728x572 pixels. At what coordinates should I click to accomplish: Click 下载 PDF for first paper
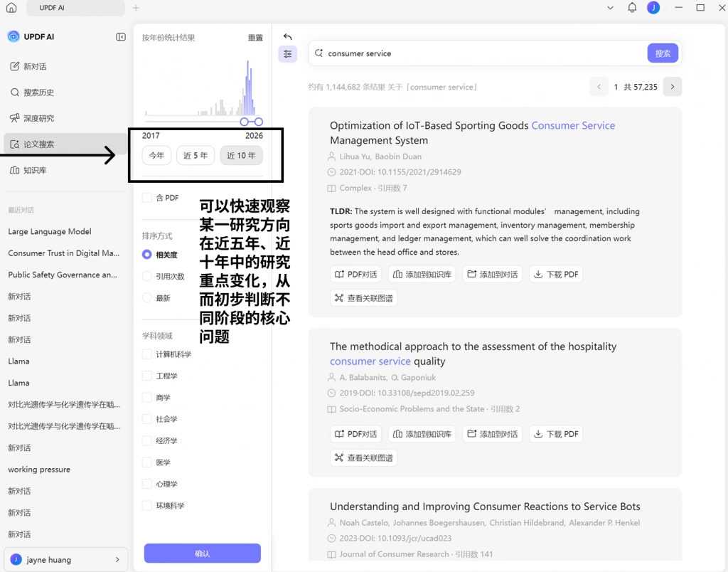[x=556, y=274]
